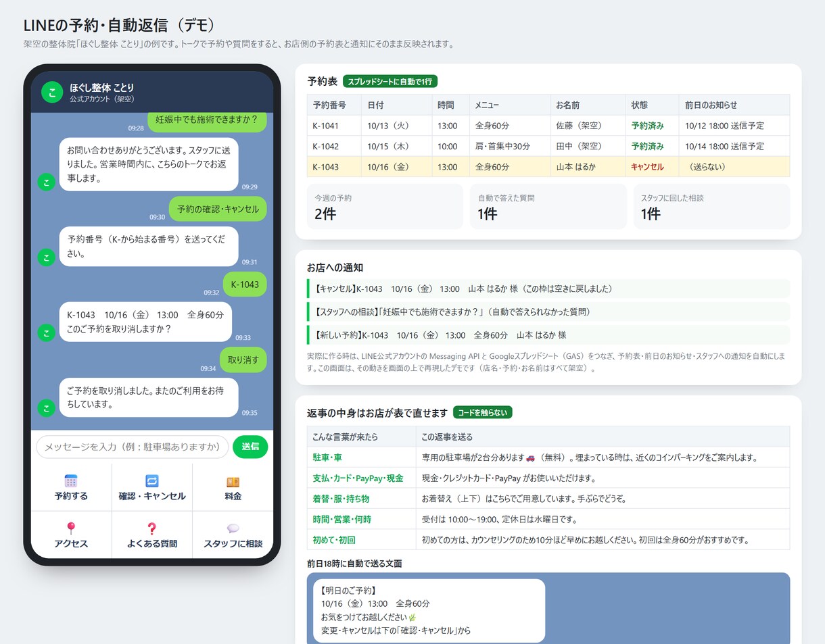Click bot avatar beside お問い合わせありがとうございます message

46,182
